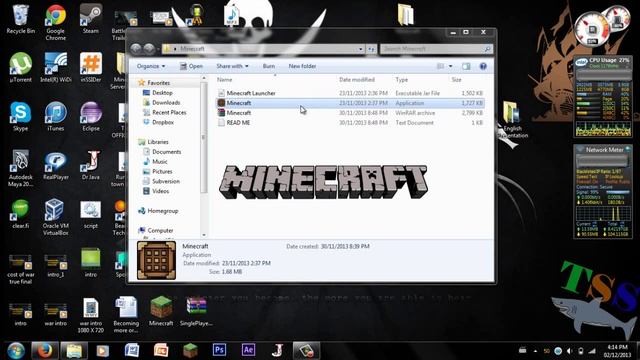Select the Minecraft WinRAR archive row
640x360 pixels.
[x=350, y=113]
